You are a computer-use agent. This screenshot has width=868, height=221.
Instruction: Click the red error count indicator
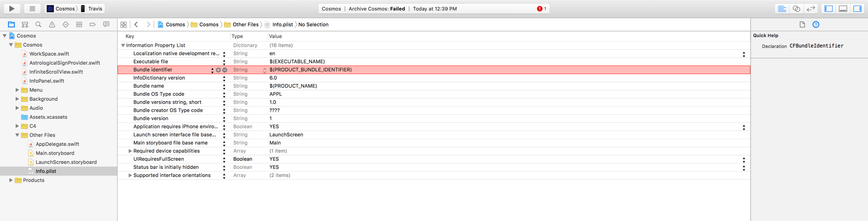541,9
